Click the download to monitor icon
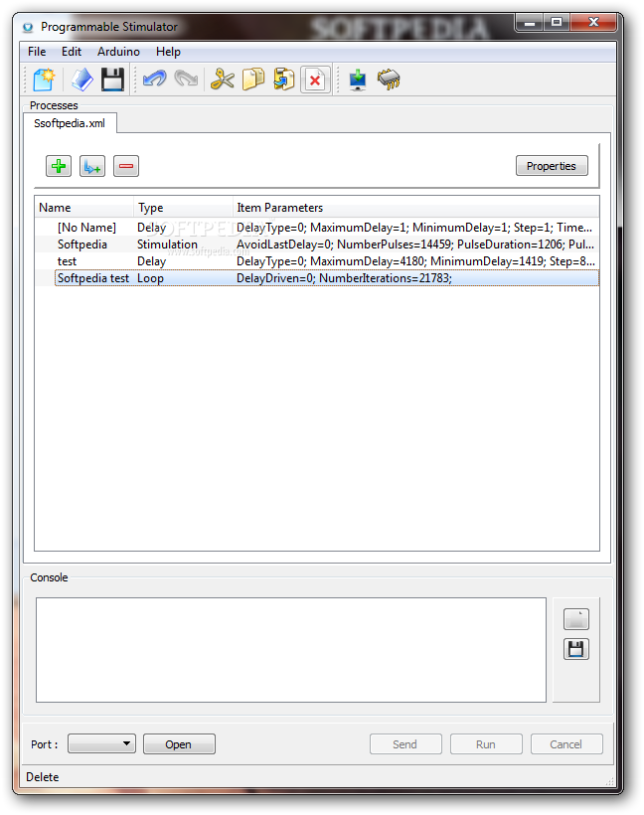Image resolution: width=644 pixels, height=815 pixels. pos(358,81)
